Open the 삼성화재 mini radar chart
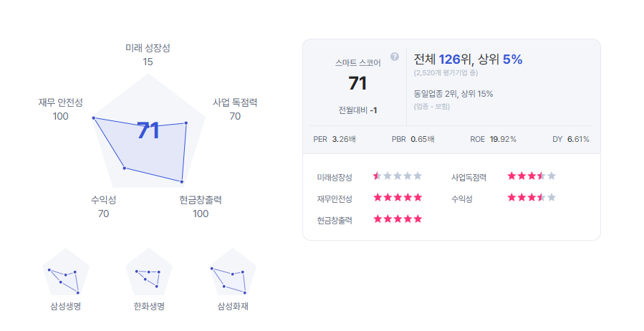Image resolution: width=644 pixels, height=331 pixels. pyautogui.click(x=233, y=272)
